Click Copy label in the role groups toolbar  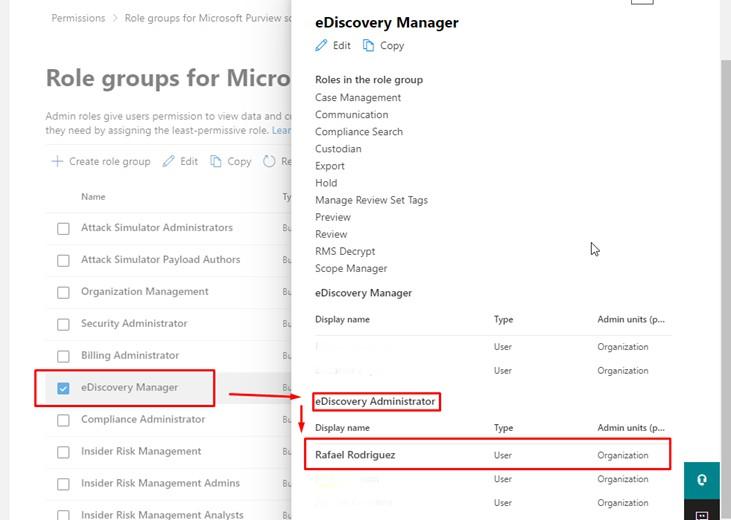point(239,161)
